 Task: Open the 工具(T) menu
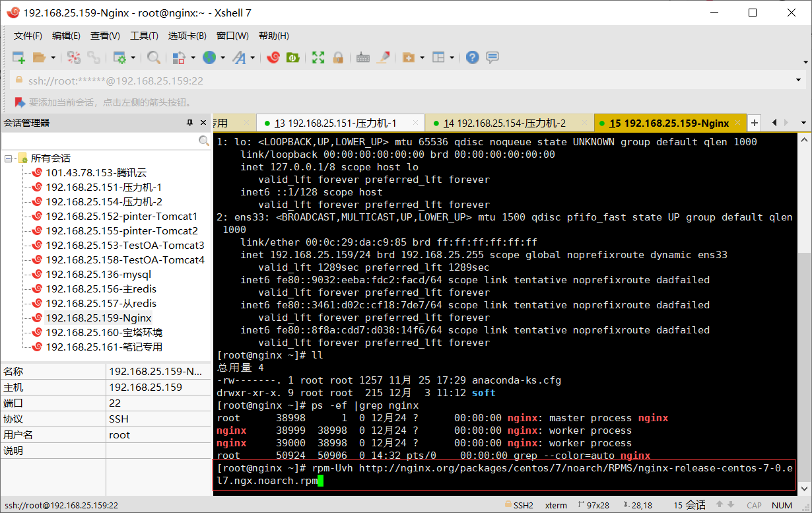pyautogui.click(x=144, y=36)
